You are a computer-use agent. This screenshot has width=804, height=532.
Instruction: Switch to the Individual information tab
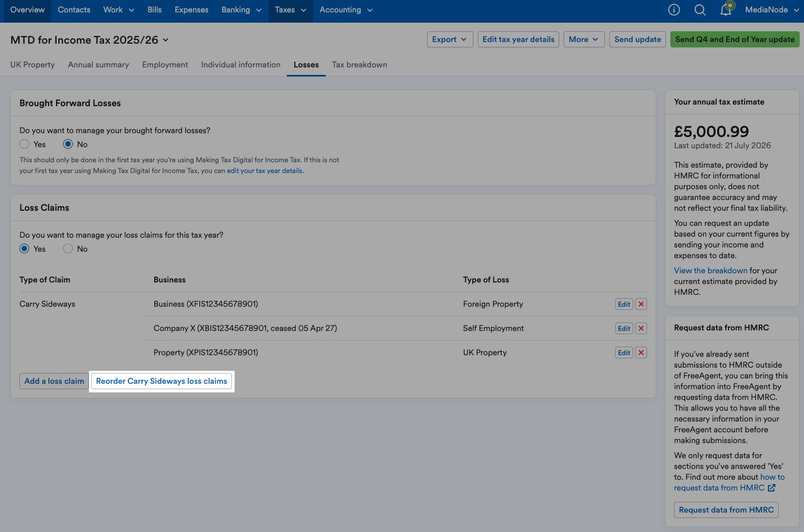click(240, 65)
